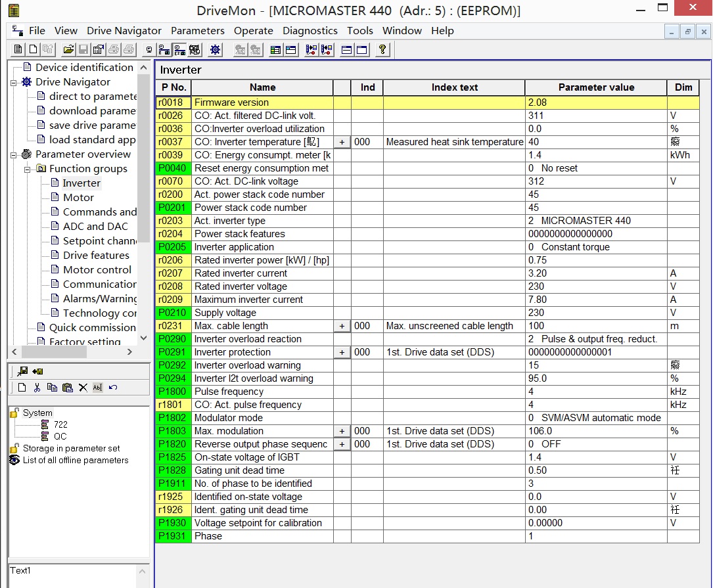Click the properties icon beside the Save diskette

click(x=98, y=49)
